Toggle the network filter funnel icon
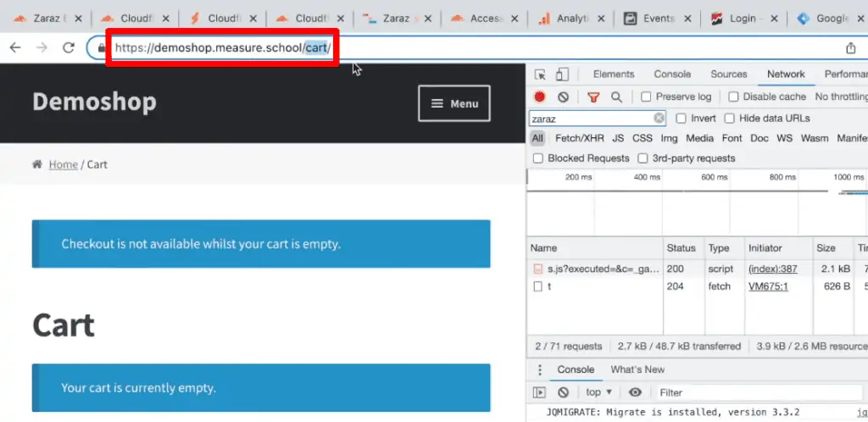 [593, 97]
